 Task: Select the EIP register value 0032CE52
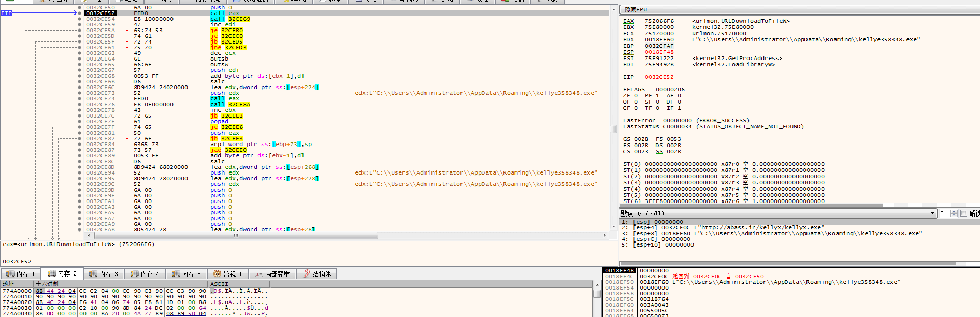(659, 77)
